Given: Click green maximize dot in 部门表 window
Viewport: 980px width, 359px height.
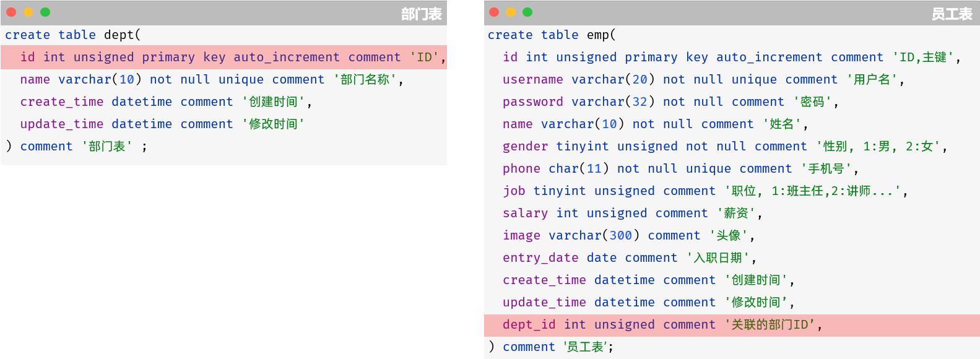Looking at the screenshot, I should (x=45, y=12).
